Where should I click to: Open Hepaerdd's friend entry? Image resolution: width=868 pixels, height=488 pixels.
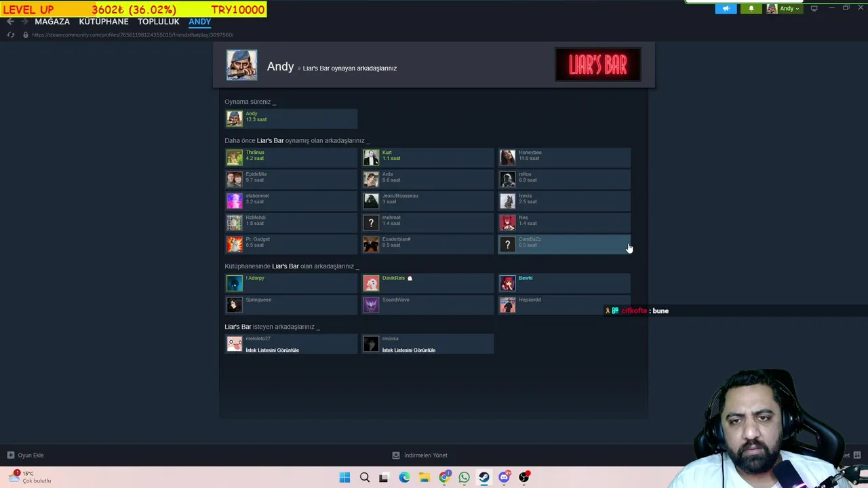tap(565, 304)
